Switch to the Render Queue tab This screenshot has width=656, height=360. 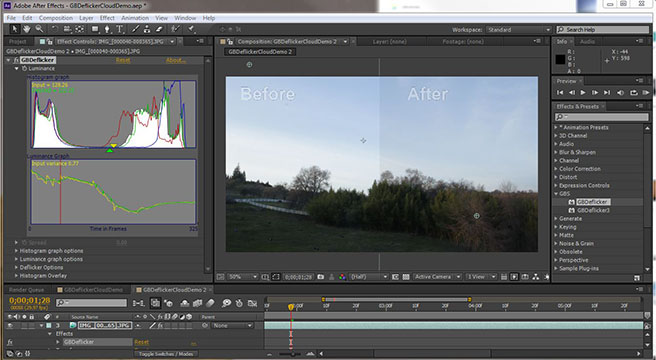(x=26, y=290)
